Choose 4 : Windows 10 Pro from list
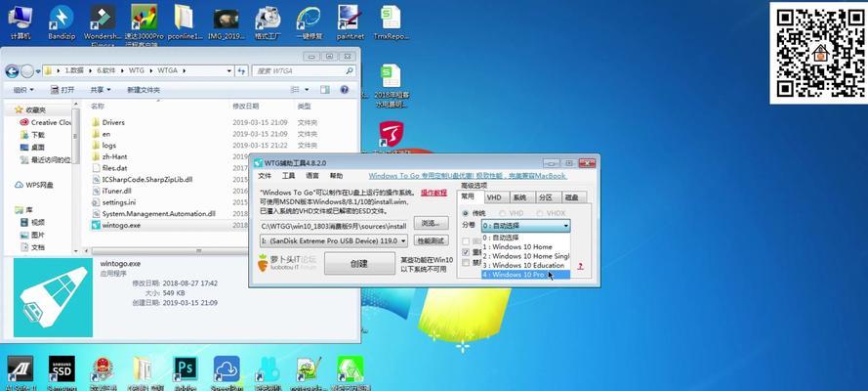 click(x=525, y=275)
